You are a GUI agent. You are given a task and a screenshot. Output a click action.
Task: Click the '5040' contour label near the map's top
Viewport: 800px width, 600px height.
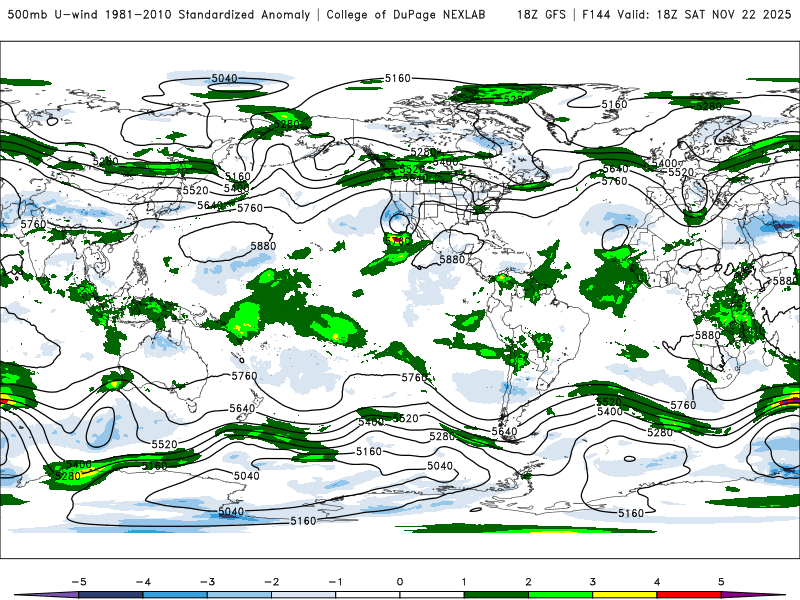(x=224, y=78)
